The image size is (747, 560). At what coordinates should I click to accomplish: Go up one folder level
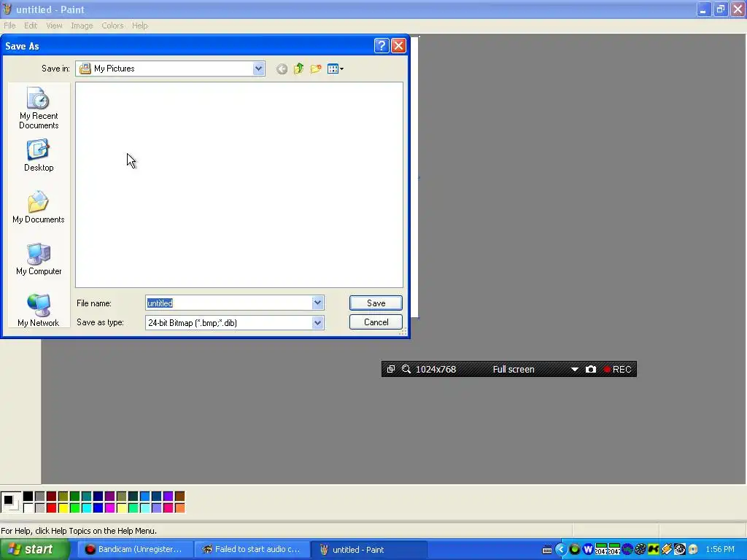[x=298, y=69]
